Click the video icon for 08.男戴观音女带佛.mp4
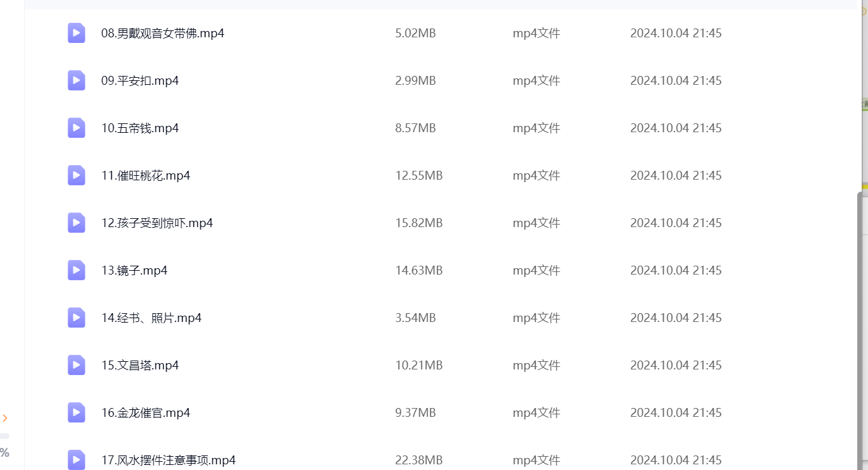Viewport: 868px width, 470px height. coord(76,33)
